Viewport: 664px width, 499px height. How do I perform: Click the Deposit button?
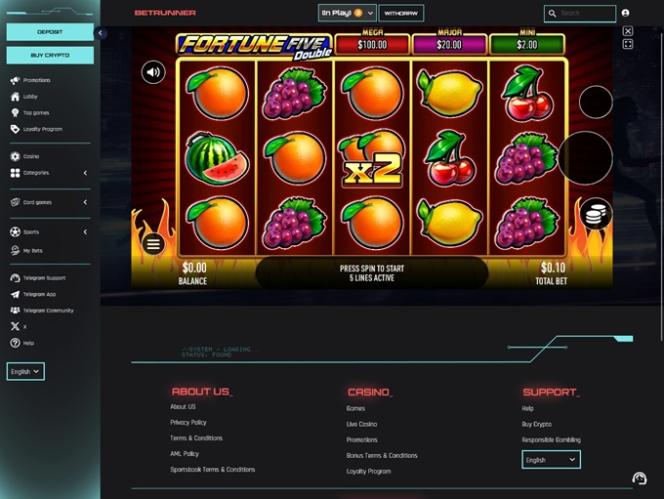(x=50, y=32)
